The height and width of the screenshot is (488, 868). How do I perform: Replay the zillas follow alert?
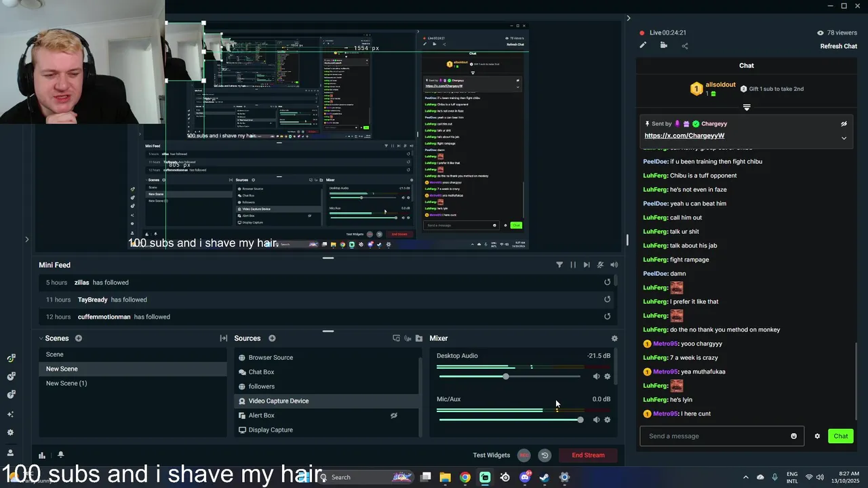point(607,283)
